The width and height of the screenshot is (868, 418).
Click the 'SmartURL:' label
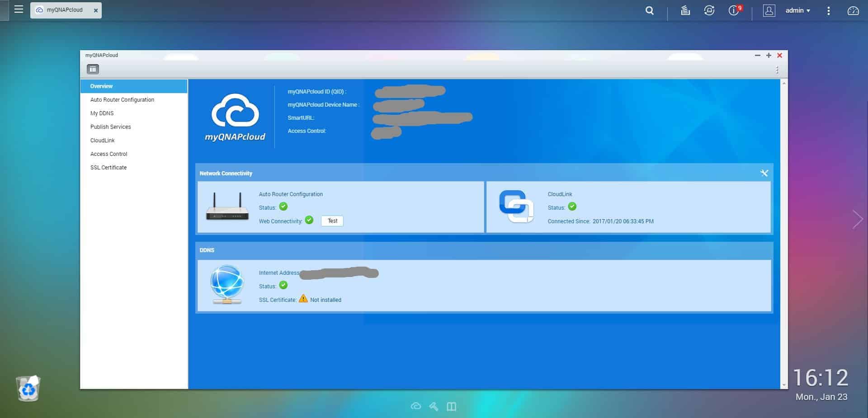click(301, 118)
